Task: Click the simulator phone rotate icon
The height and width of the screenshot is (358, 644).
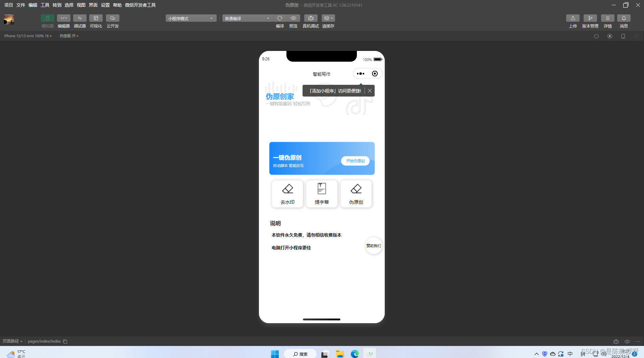Action: tap(623, 36)
